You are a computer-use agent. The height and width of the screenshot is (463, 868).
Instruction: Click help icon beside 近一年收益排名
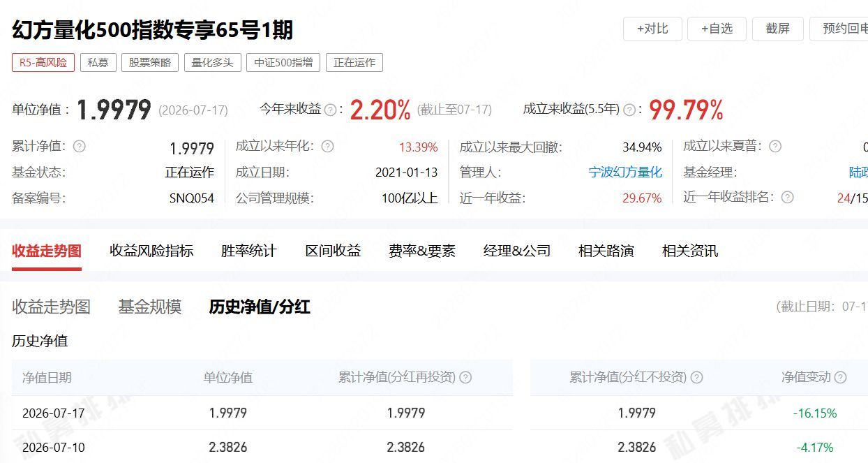[x=788, y=197]
